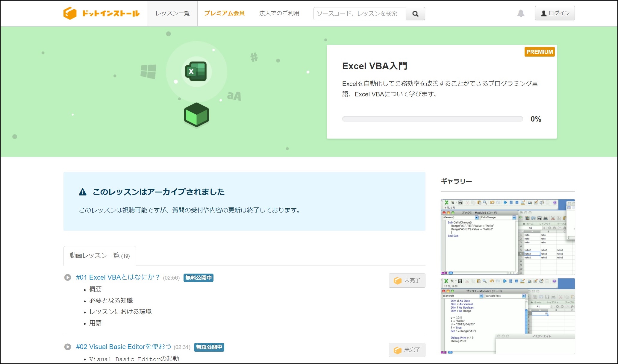Click the Excel icon in the banner
This screenshot has height=364, width=618.
(x=196, y=72)
